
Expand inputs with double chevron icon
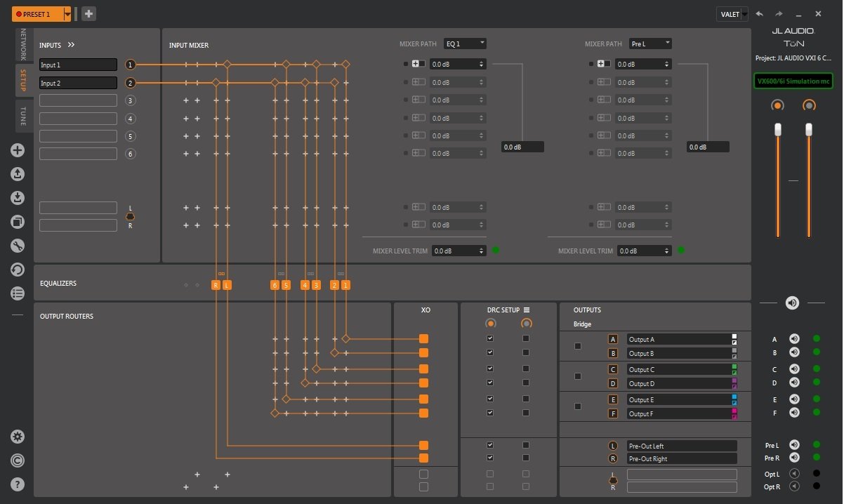pos(71,45)
